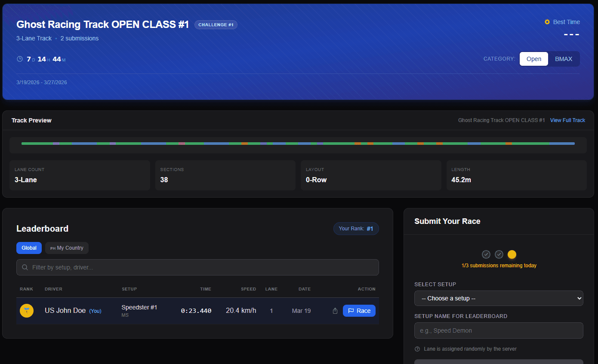Viewport: 598px width, 364px height.
Task: Sort leaderboard by the Time column header
Action: [x=206, y=289]
